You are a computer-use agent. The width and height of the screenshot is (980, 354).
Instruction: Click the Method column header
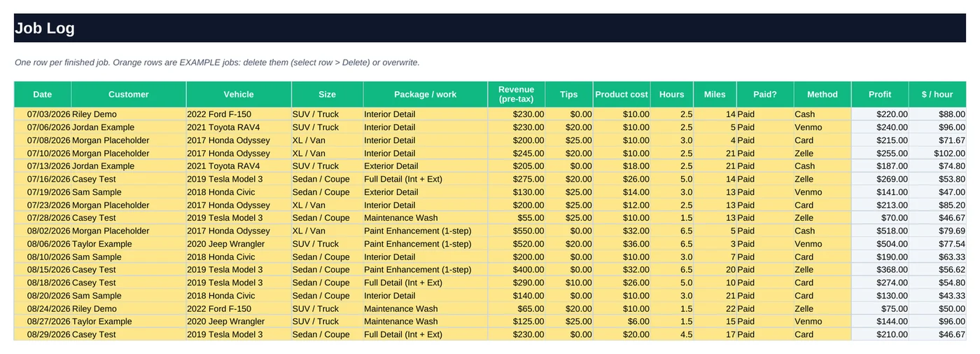coord(822,95)
